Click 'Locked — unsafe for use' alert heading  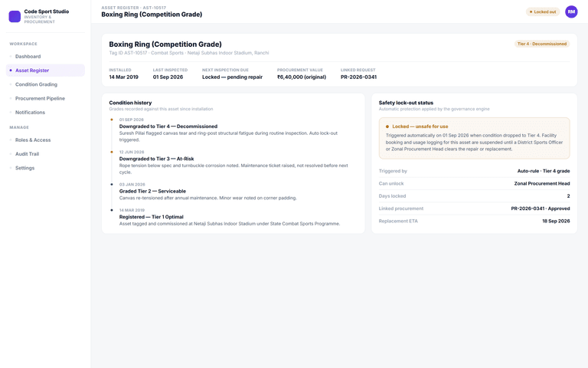(x=420, y=127)
